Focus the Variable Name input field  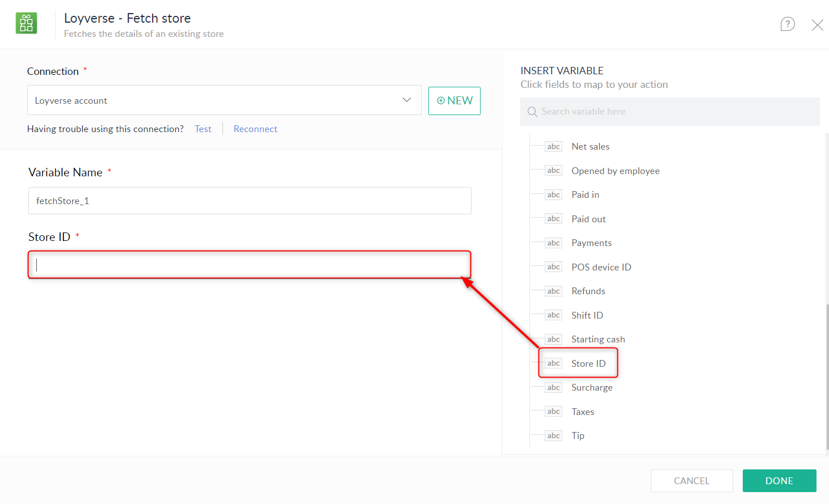[250, 201]
